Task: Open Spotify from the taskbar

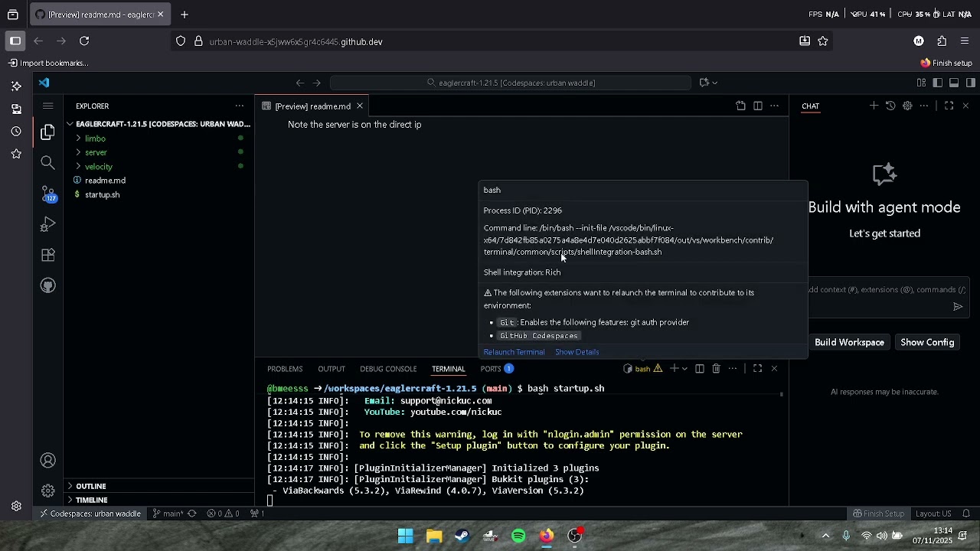Action: coord(518,536)
